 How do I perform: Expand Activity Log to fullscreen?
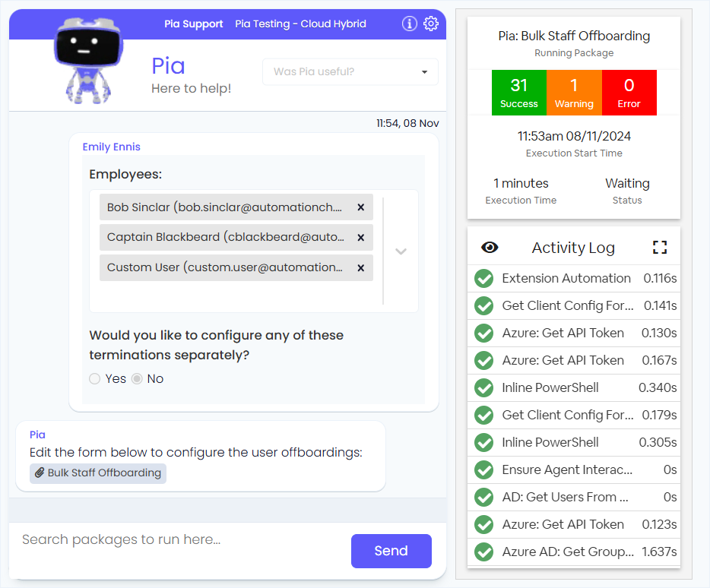click(x=660, y=247)
